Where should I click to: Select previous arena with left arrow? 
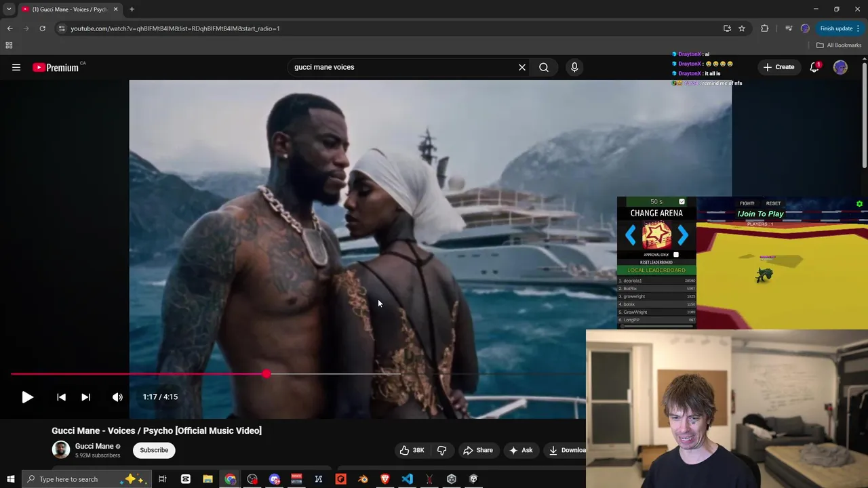(x=631, y=235)
